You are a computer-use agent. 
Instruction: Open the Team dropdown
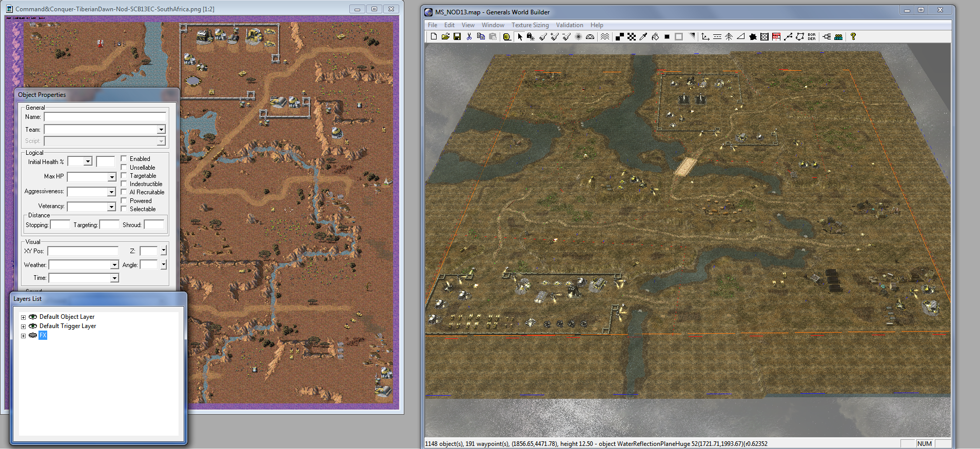pos(161,130)
